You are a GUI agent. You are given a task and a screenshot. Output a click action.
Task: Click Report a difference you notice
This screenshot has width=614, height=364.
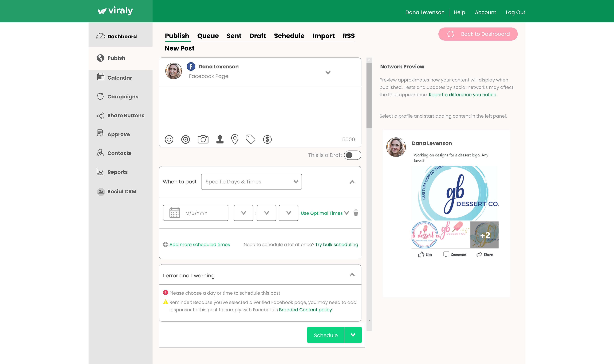(x=462, y=95)
